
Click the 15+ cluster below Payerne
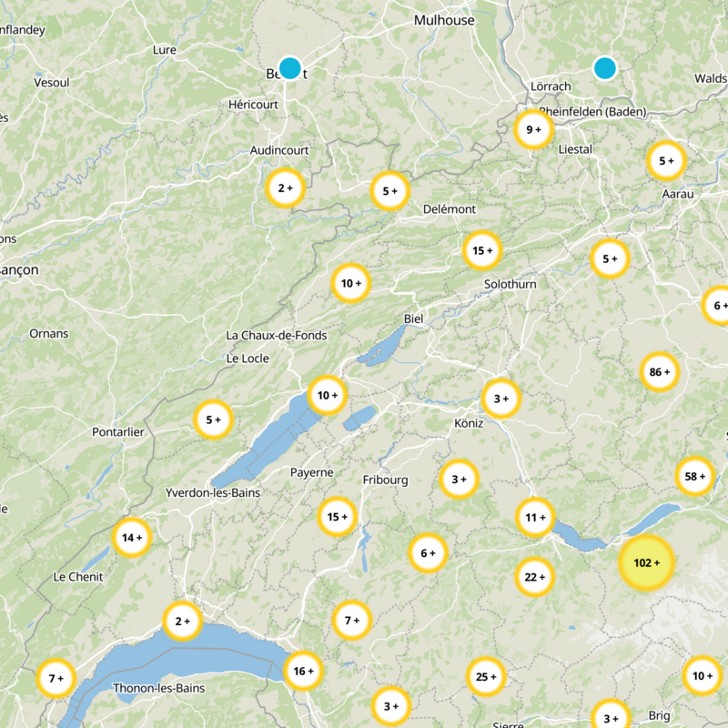(x=337, y=517)
